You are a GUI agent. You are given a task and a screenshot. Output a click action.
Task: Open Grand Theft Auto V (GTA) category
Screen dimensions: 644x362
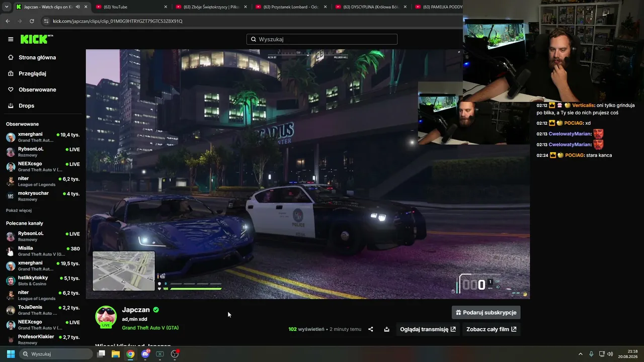point(150,328)
